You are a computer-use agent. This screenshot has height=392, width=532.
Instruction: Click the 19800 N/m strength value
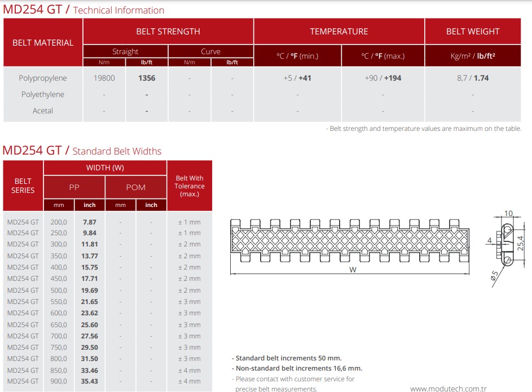click(104, 78)
